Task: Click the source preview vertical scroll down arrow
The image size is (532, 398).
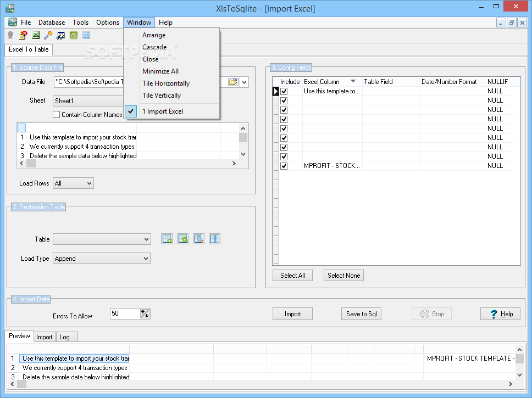Action: 243,154
